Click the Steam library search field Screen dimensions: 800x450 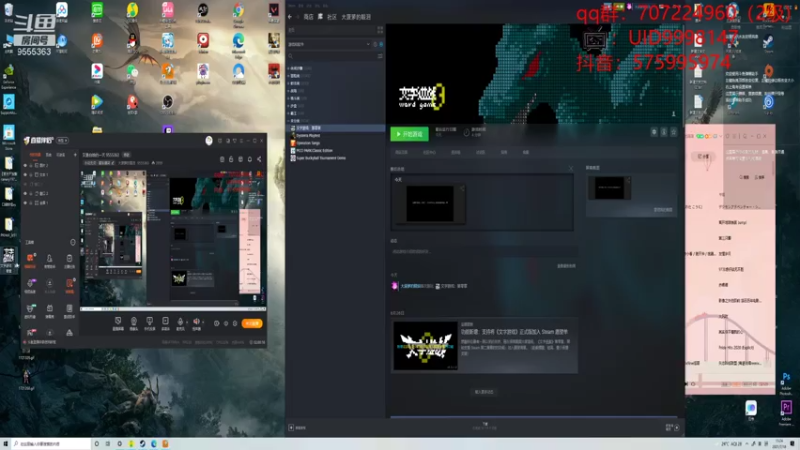[x=332, y=56]
